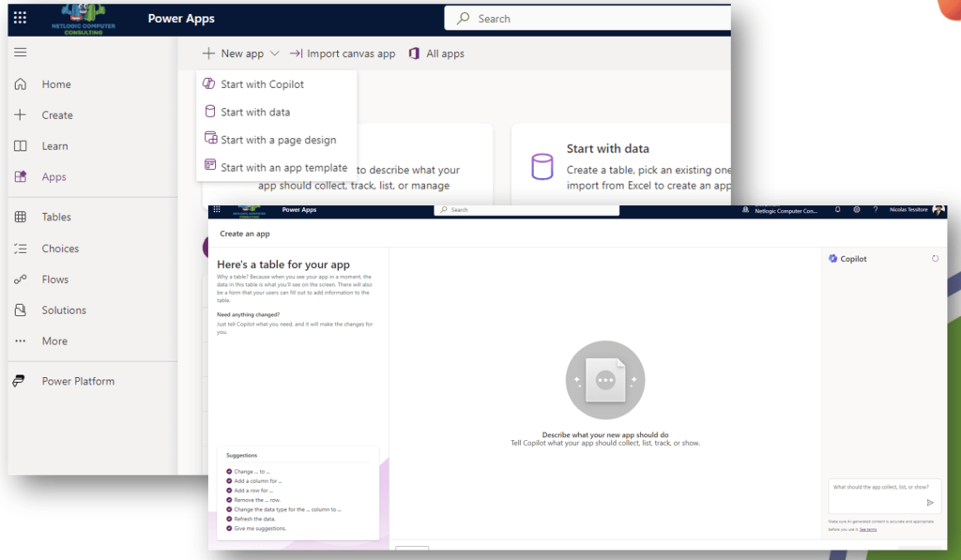
Task: Open the app launcher waffle icon
Action: [x=20, y=18]
